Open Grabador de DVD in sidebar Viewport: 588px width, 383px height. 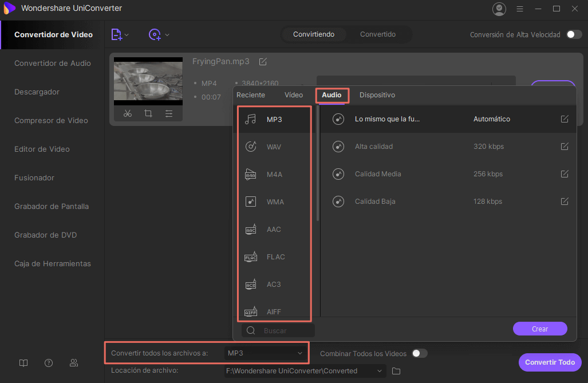click(x=45, y=235)
